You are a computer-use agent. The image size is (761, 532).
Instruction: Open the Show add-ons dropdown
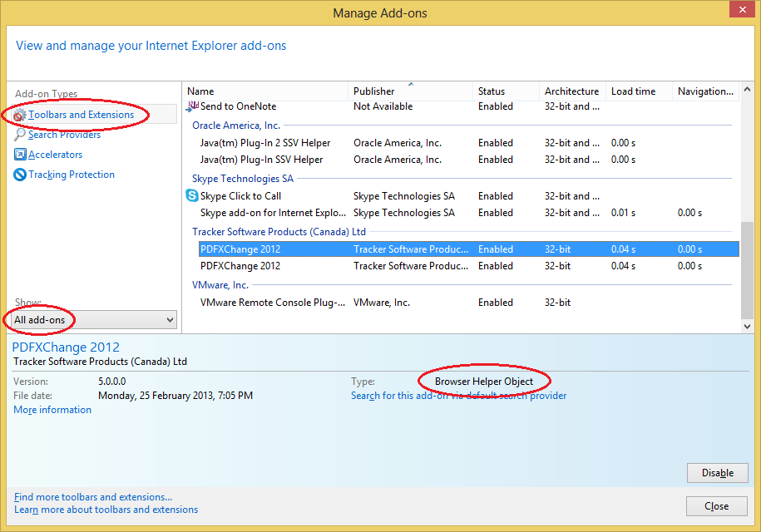95,319
